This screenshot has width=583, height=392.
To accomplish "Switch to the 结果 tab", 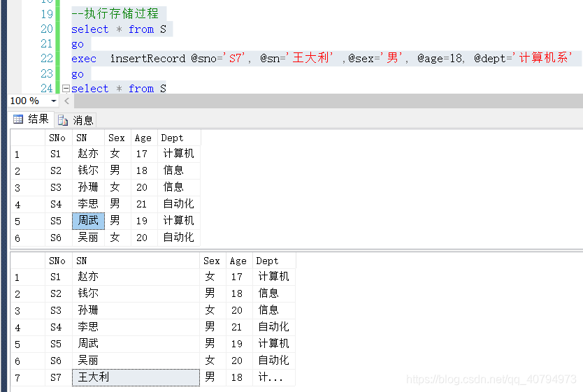I will click(x=31, y=119).
